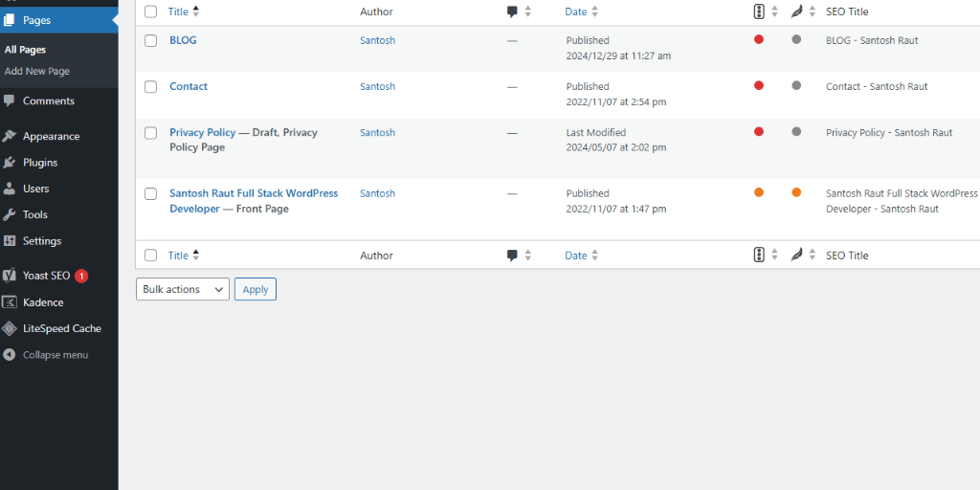Sort by Title using footer sort arrows
980x490 pixels.
pyautogui.click(x=195, y=255)
